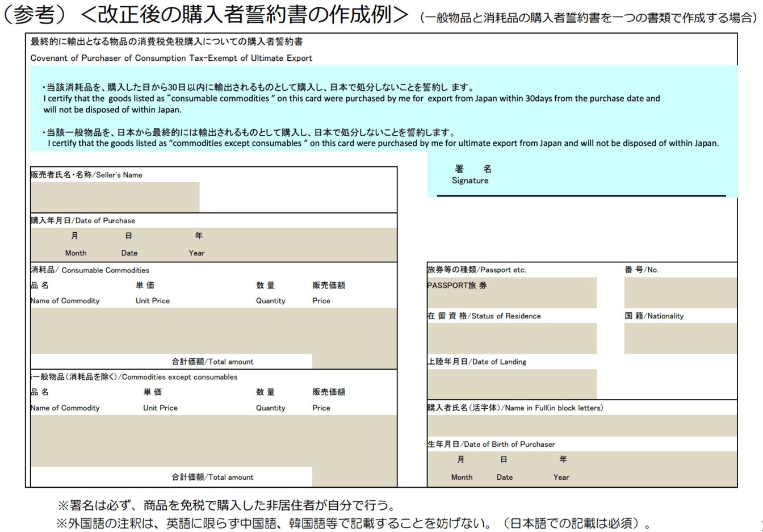The image size is (763, 532).
Task: Select the Date of Landing shaded field
Action: click(x=512, y=384)
